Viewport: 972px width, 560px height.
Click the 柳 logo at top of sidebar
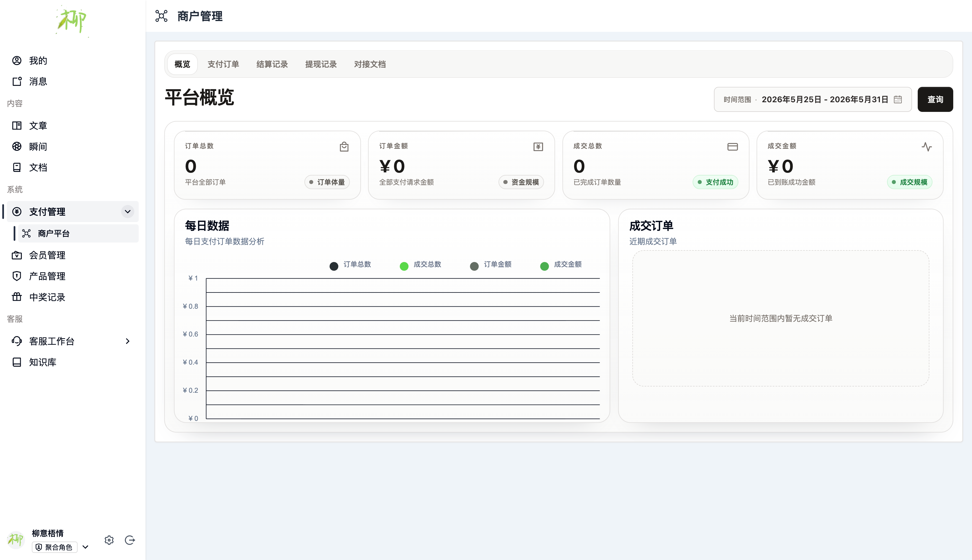72,21
